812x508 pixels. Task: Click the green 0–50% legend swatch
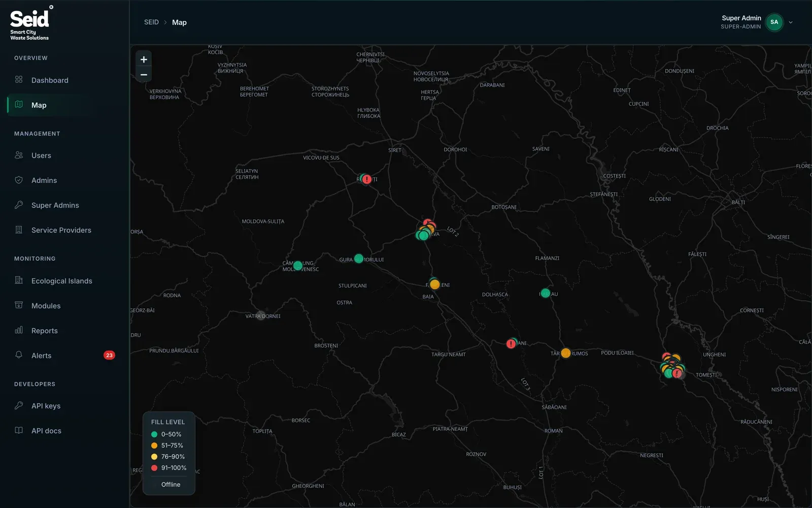(x=154, y=434)
